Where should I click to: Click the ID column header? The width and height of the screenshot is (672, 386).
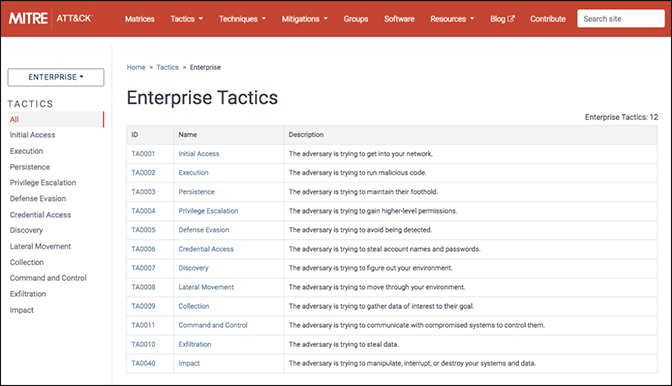pyautogui.click(x=135, y=135)
